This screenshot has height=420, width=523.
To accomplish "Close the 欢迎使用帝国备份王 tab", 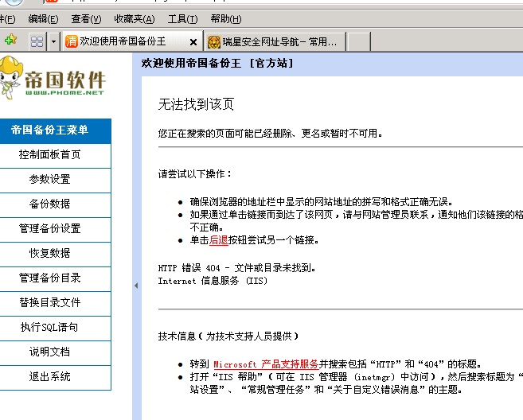I will [x=193, y=42].
